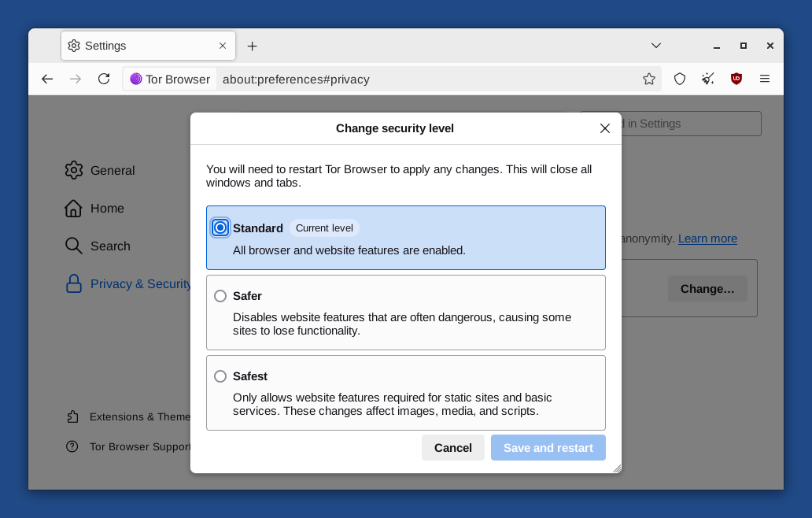Image resolution: width=812 pixels, height=518 pixels.
Task: Open the hamburger application menu
Action: click(x=765, y=79)
